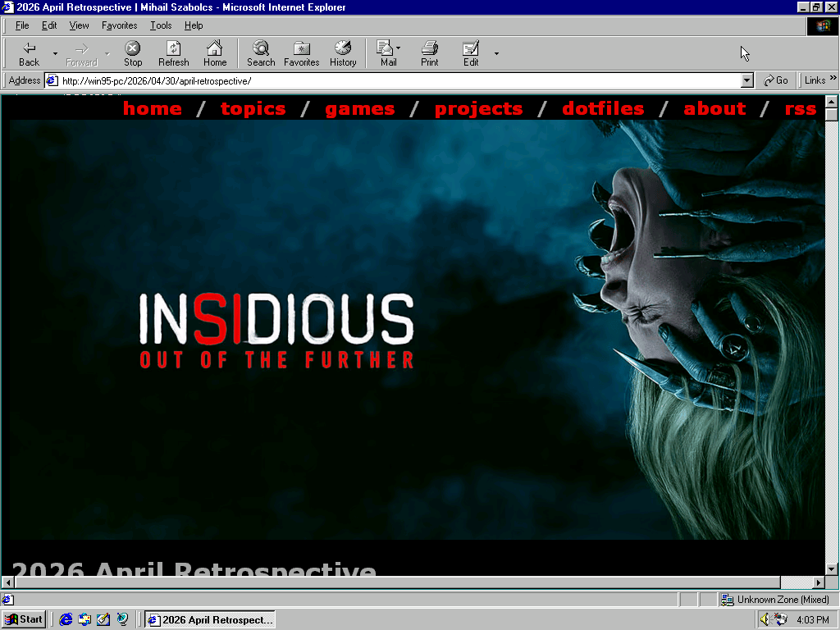
Task: Go back with the Back toolbar button
Action: (30, 53)
